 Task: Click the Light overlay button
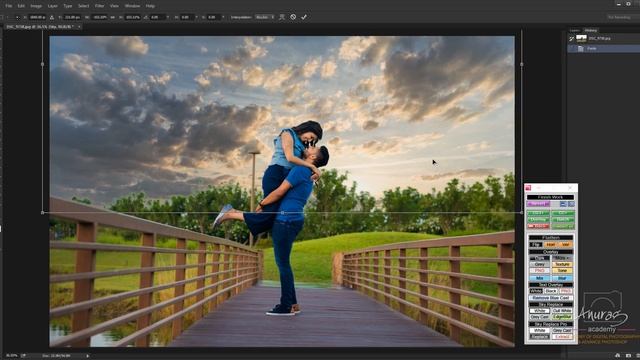point(539,258)
